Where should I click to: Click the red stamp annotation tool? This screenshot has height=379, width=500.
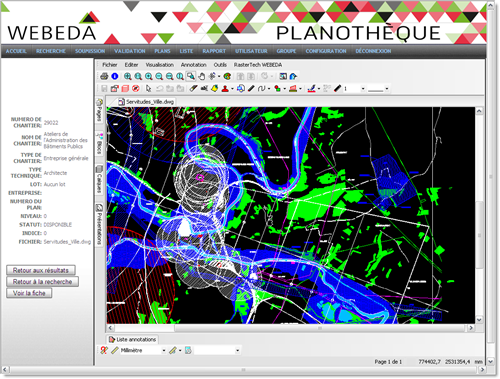pyautogui.click(x=225, y=88)
